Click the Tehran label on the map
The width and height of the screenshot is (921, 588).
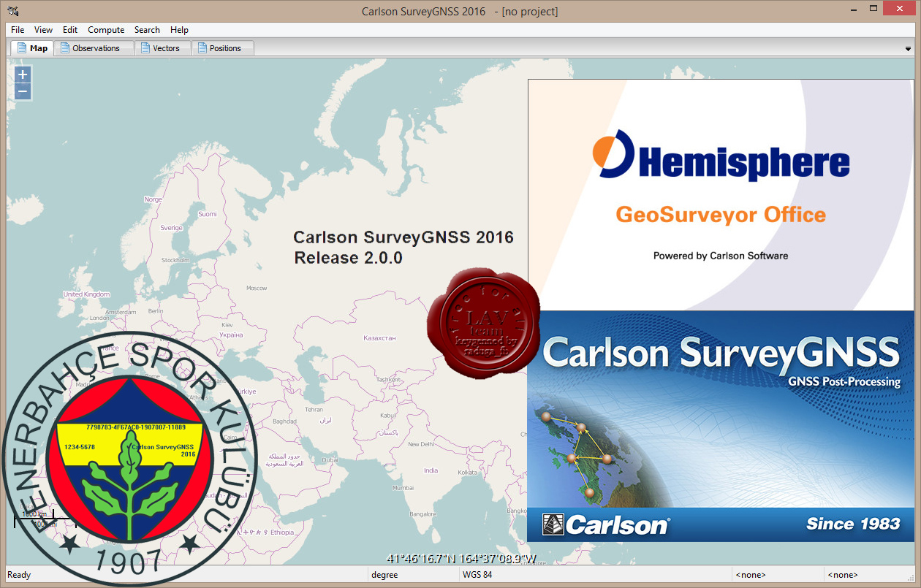click(x=314, y=410)
